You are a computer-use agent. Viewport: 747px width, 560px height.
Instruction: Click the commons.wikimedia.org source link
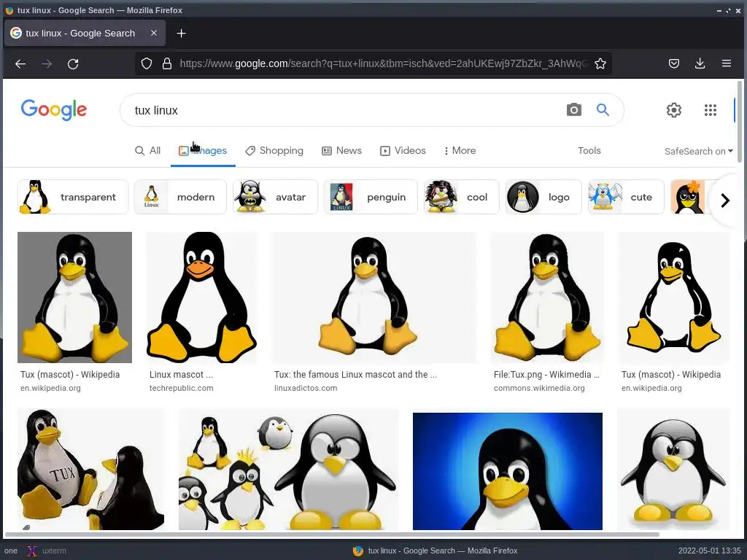(539, 388)
